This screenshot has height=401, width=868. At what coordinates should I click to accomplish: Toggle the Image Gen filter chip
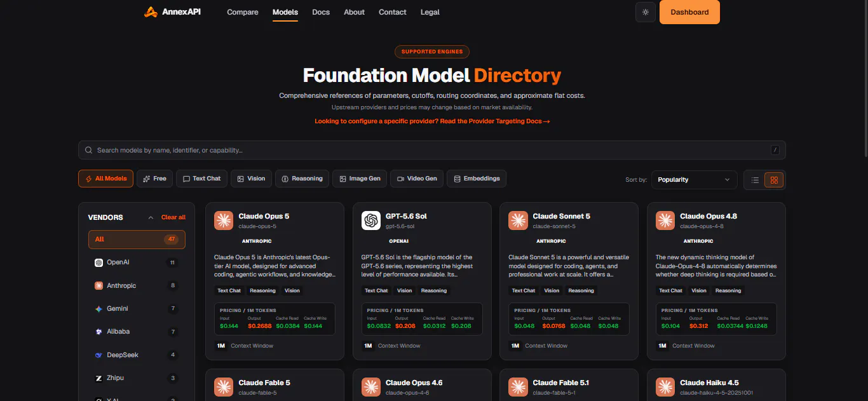360,179
